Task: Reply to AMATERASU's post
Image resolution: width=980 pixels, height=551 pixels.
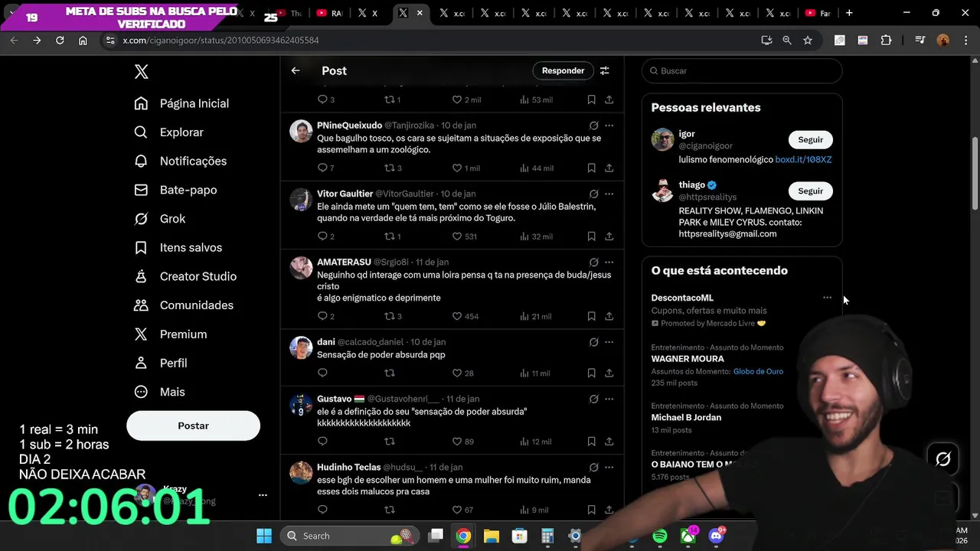Action: coord(322,316)
